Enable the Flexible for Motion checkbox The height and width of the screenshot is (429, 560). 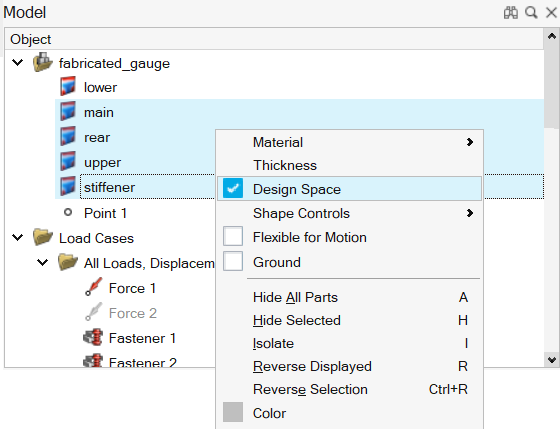pyautogui.click(x=233, y=236)
